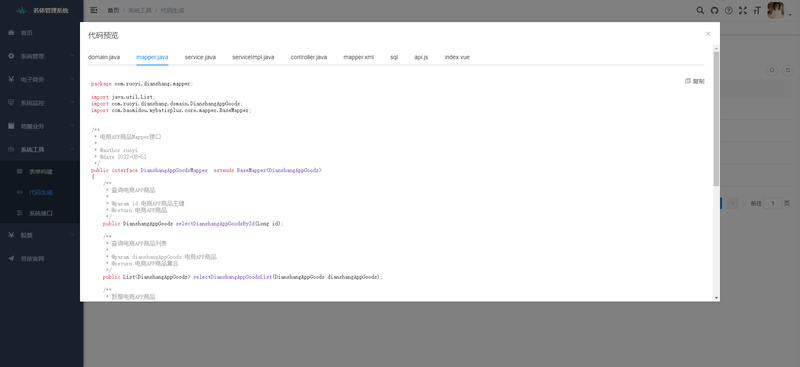Viewport: 800px width, 367px height.
Task: Click the dialog vertical scrollbar thumb
Action: pyautogui.click(x=716, y=118)
